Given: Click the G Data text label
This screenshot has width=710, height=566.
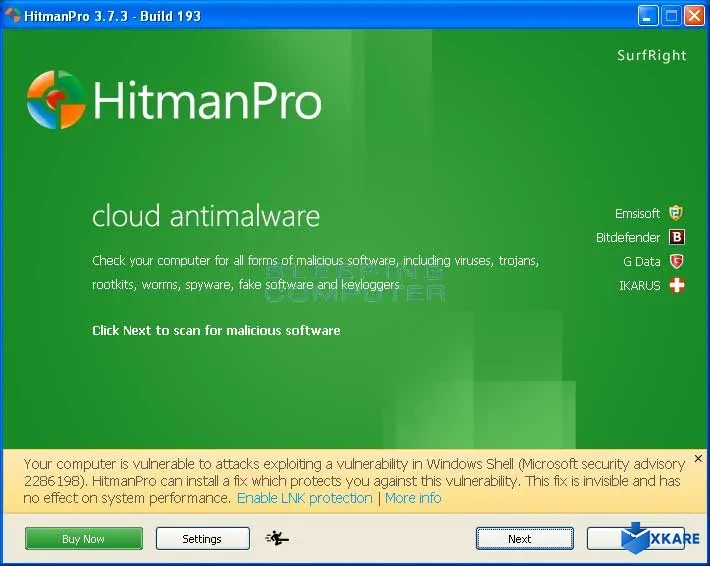Looking at the screenshot, I should 642,261.
